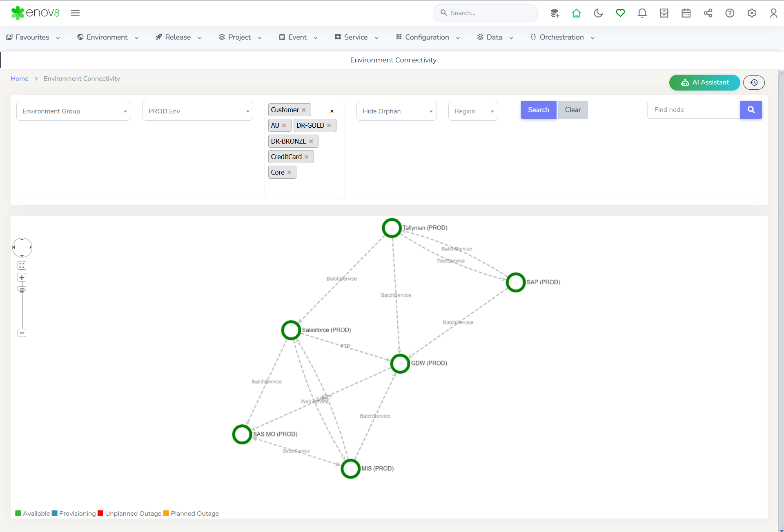
Task: Open the history clock button
Action: [x=754, y=82]
